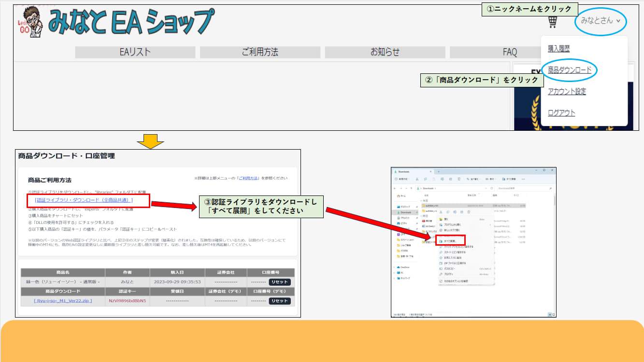644x362 pixels.
Task: Expand OneDrive in Explorer navigation pane
Action: (x=394, y=267)
